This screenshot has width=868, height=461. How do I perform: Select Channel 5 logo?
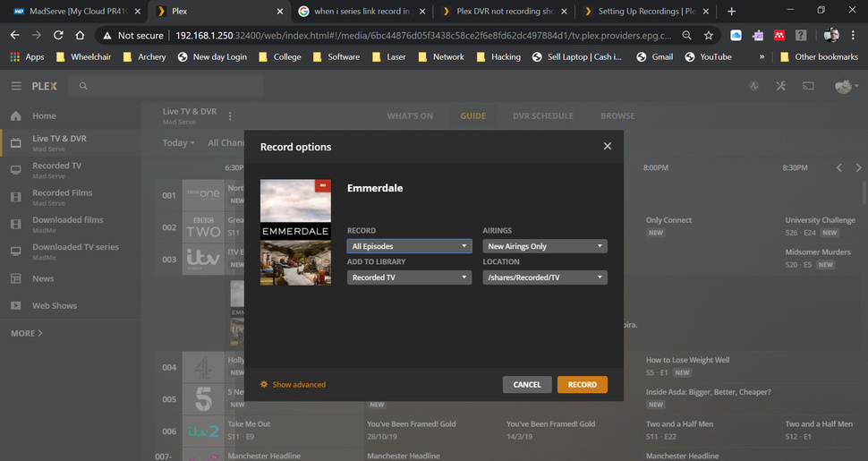point(203,399)
